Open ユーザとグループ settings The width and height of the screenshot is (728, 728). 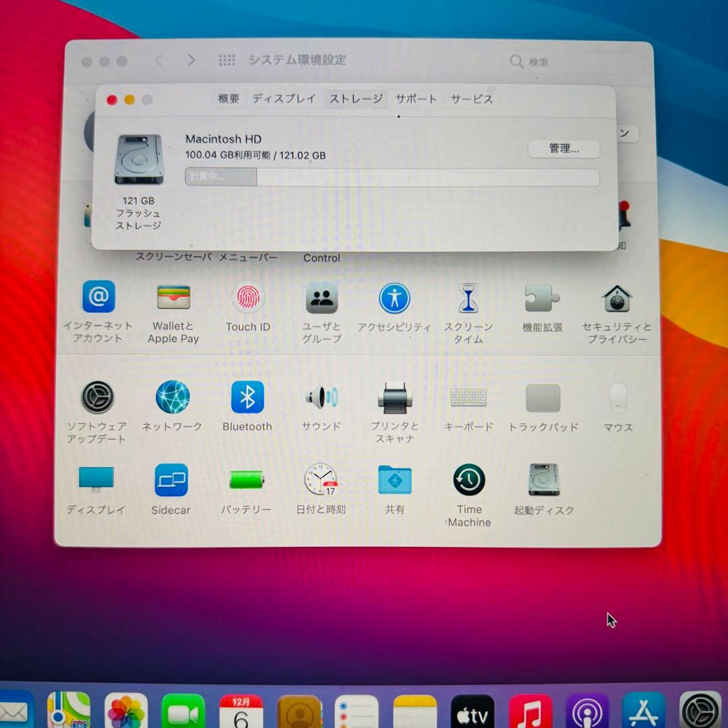pos(322,298)
